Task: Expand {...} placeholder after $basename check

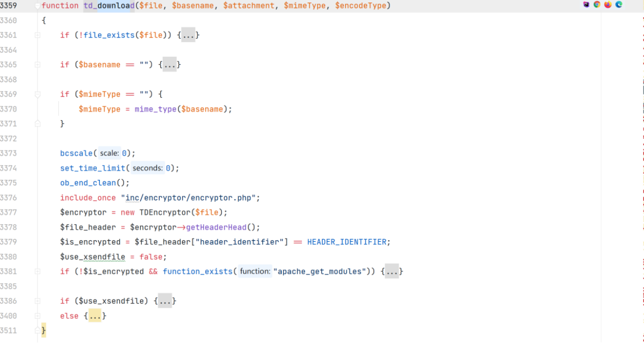Action: pos(170,65)
